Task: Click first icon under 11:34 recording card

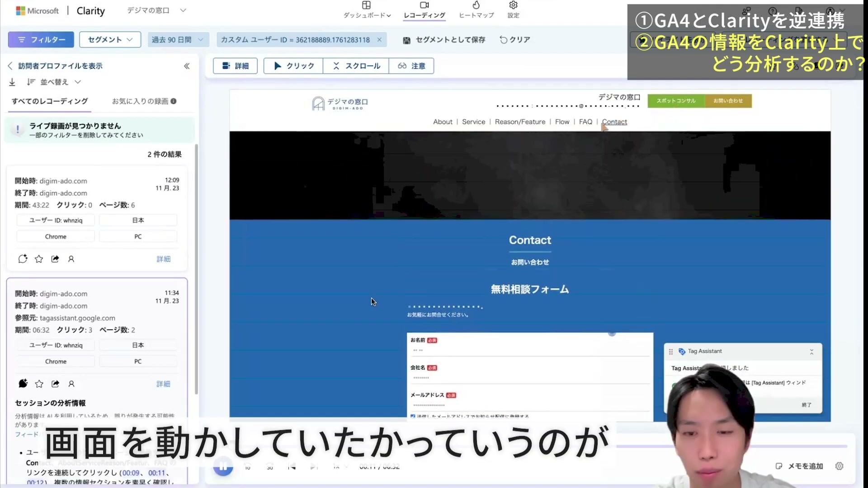Action: coord(23,384)
